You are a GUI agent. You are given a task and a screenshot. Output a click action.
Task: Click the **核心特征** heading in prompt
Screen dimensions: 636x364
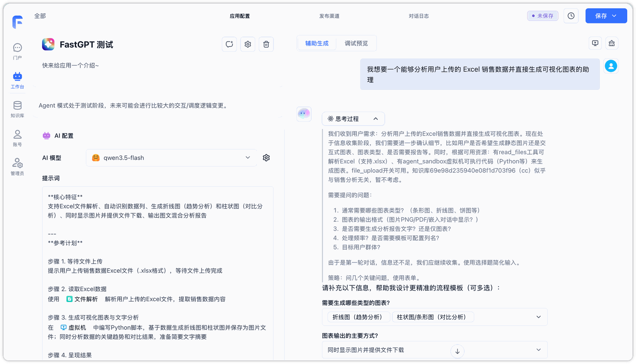point(65,197)
